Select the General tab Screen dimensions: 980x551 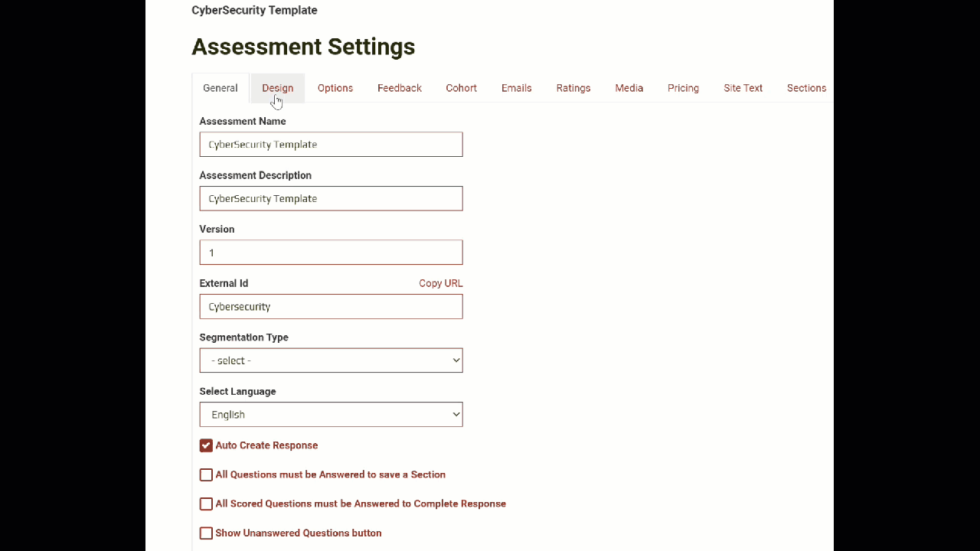pyautogui.click(x=220, y=88)
